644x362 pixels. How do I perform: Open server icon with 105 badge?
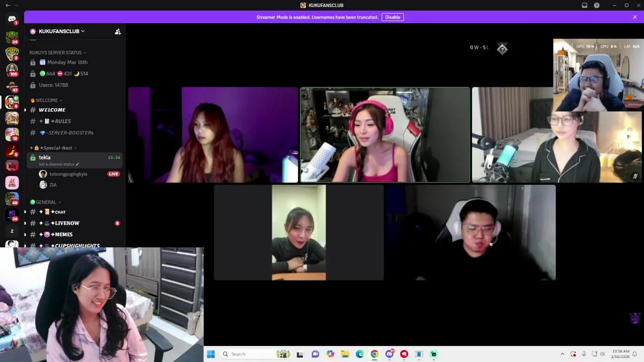pyautogui.click(x=12, y=69)
